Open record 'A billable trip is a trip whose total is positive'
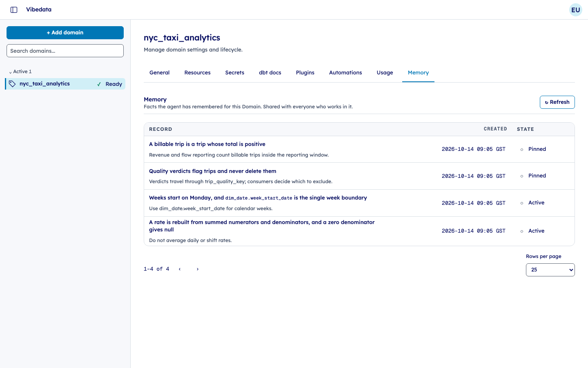The width and height of the screenshot is (588, 368). tap(207, 144)
